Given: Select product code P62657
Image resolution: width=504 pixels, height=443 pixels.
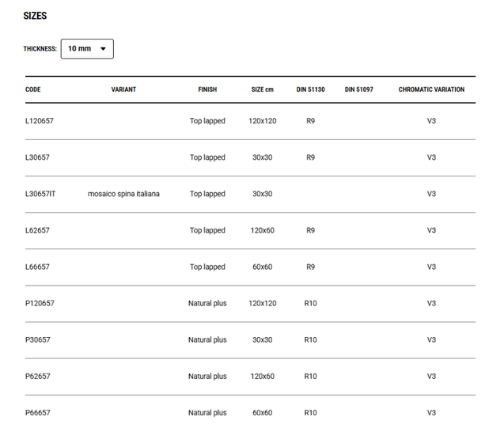Looking at the screenshot, I should click(x=37, y=376).
